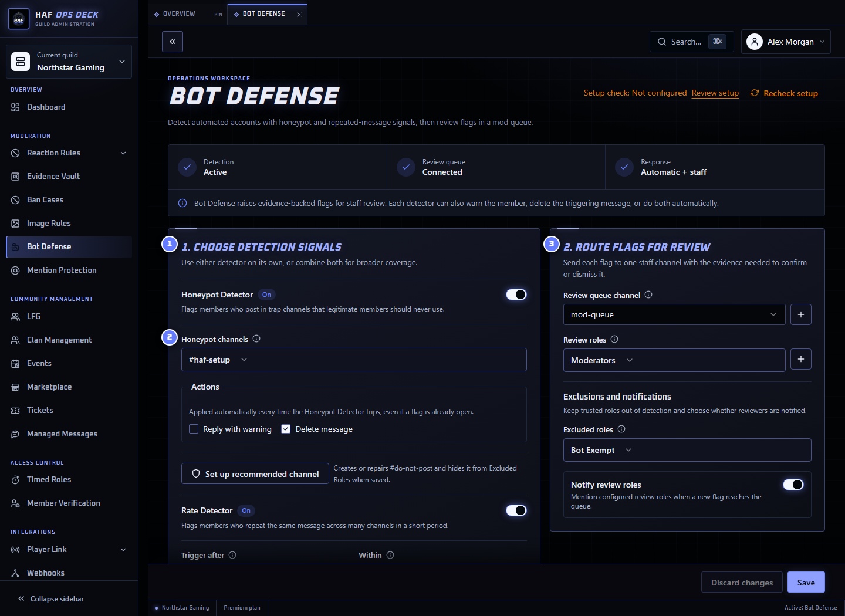845x616 pixels.
Task: Click the Player Link signal icon
Action: pos(15,549)
